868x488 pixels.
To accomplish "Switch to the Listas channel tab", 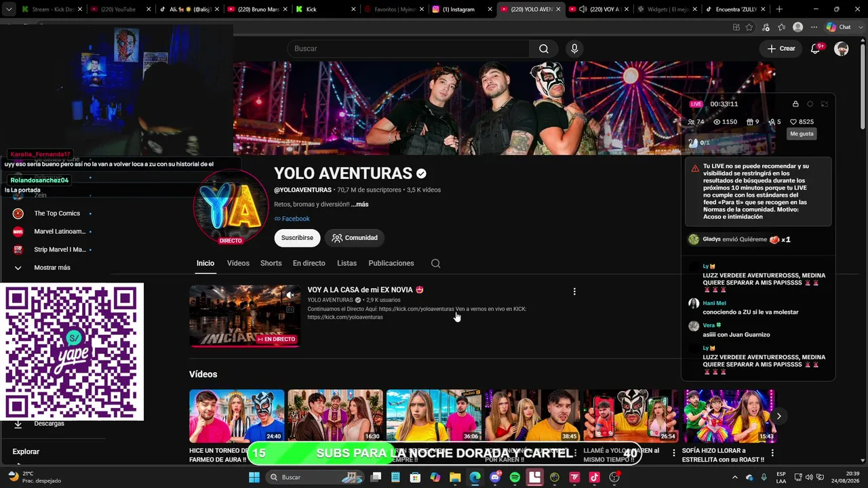I will point(347,264).
